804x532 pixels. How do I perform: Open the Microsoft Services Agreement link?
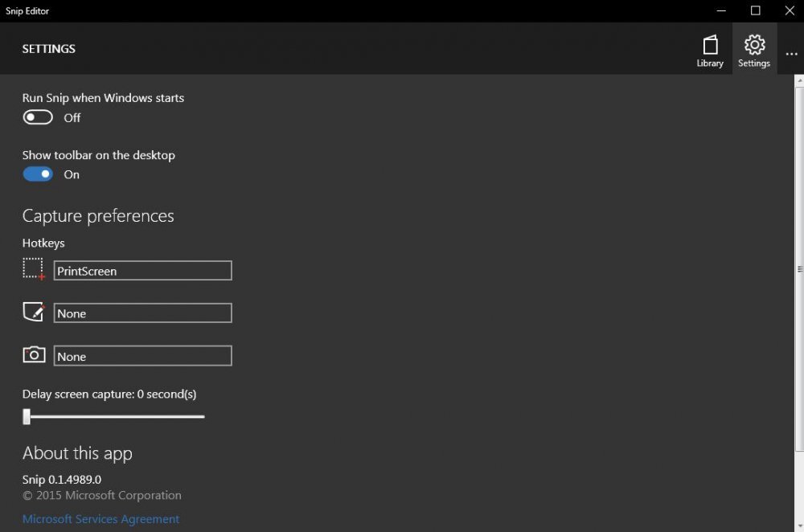point(101,519)
